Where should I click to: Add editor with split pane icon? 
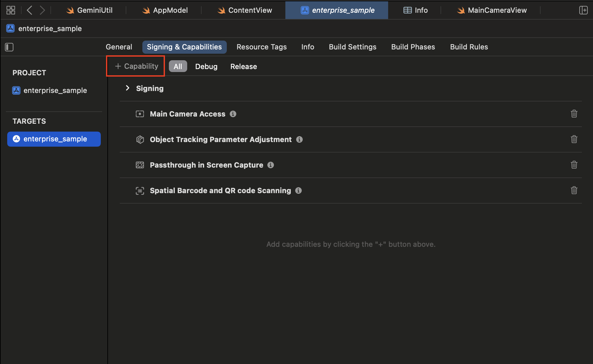(x=583, y=10)
